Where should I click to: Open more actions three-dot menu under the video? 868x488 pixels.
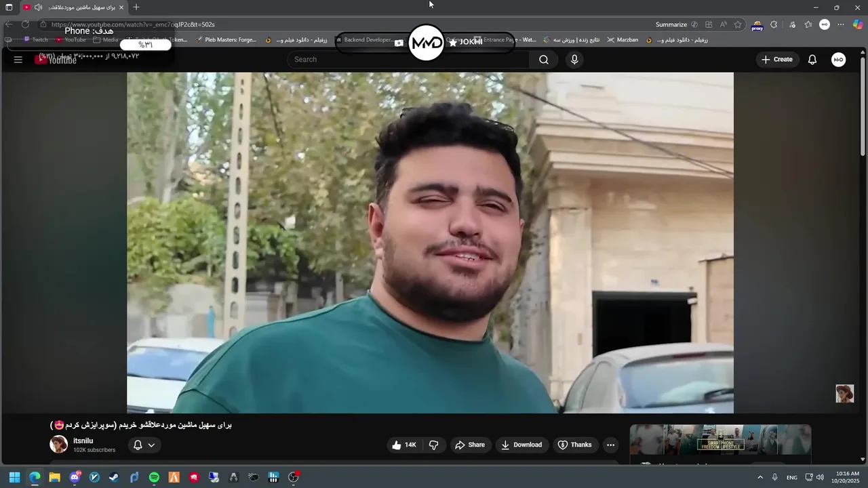(x=610, y=445)
